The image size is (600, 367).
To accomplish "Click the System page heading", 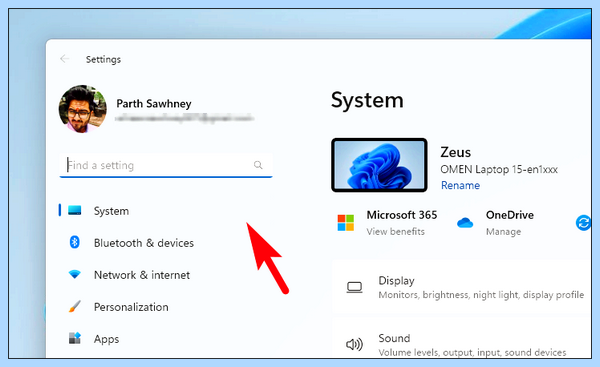I will pyautogui.click(x=367, y=100).
